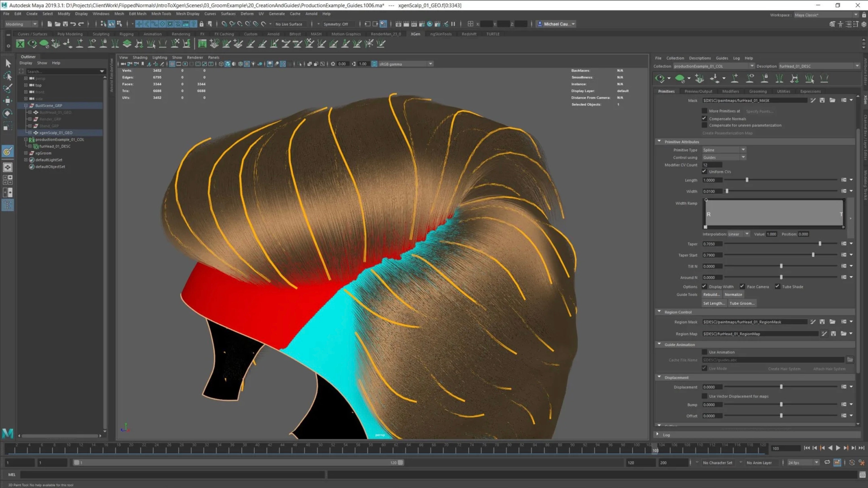Toggle Uniform CVs checkbox

click(x=704, y=172)
